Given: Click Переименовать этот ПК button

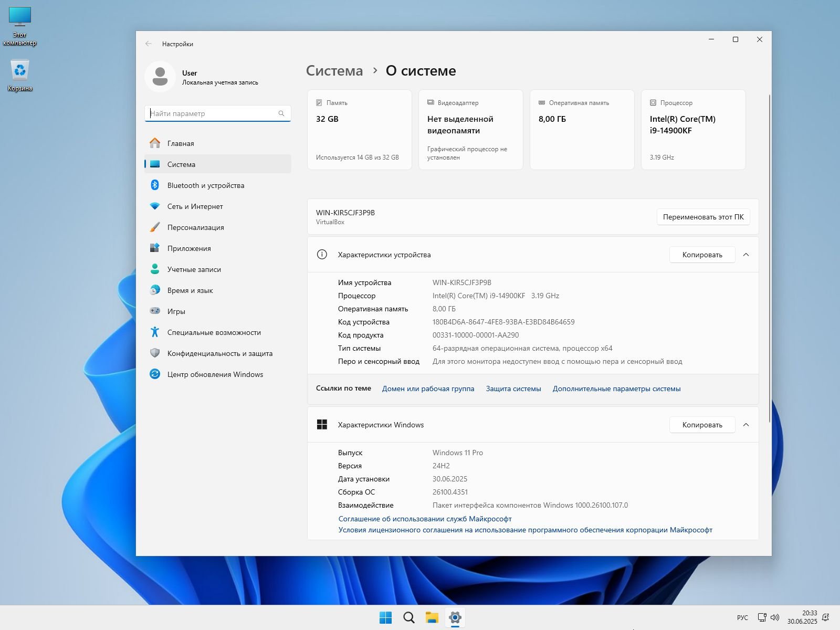Looking at the screenshot, I should [x=703, y=217].
